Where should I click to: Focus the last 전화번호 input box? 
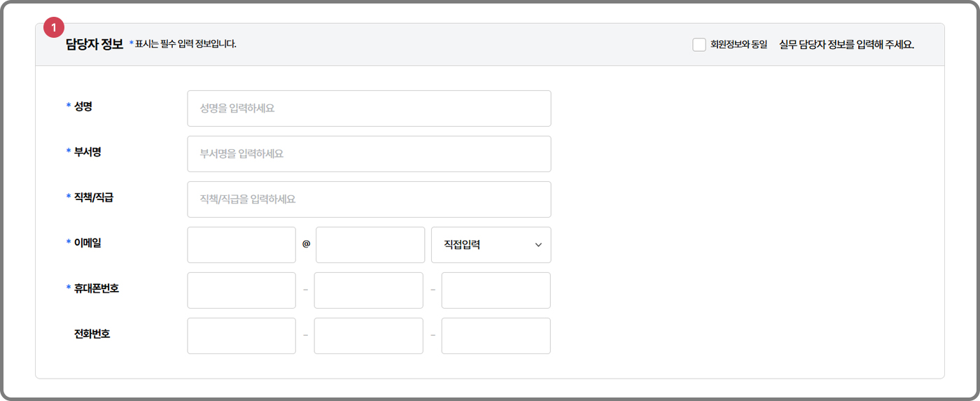(496, 336)
